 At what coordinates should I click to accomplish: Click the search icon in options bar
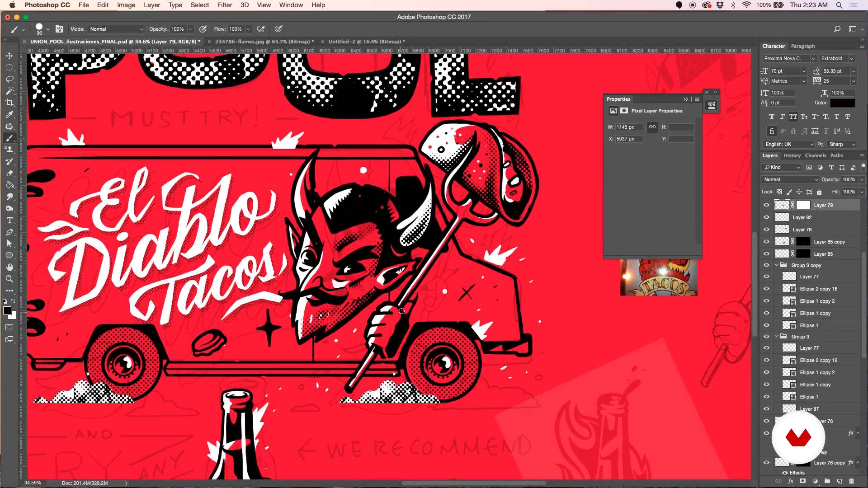point(837,29)
